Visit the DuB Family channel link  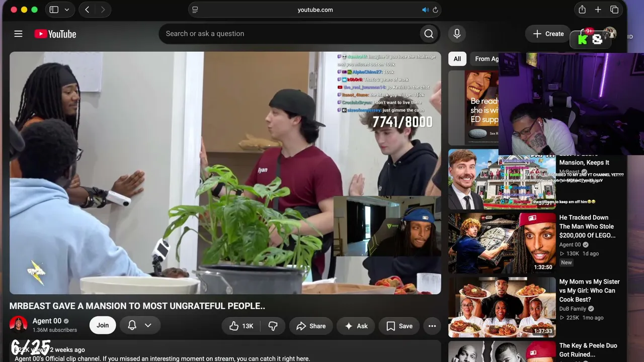tap(573, 309)
